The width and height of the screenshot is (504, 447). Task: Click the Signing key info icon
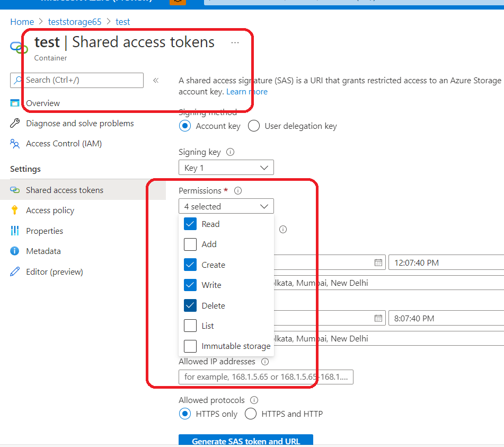point(230,152)
